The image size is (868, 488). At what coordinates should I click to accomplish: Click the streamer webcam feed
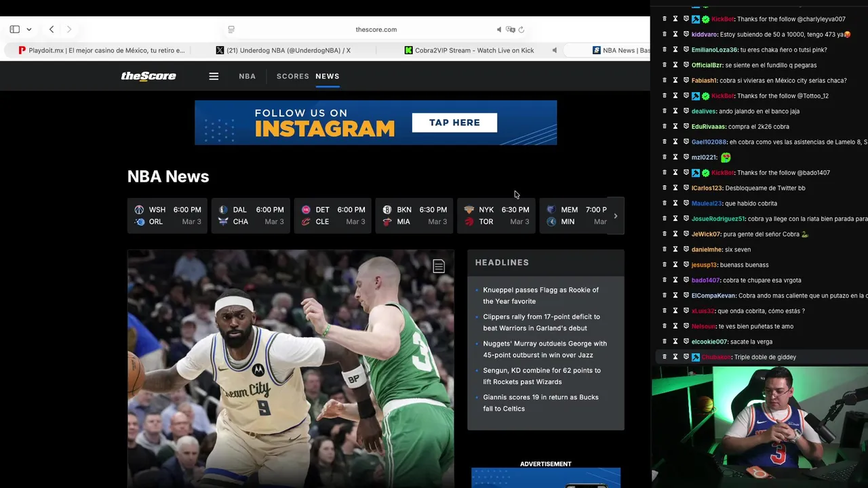pyautogui.click(x=759, y=427)
